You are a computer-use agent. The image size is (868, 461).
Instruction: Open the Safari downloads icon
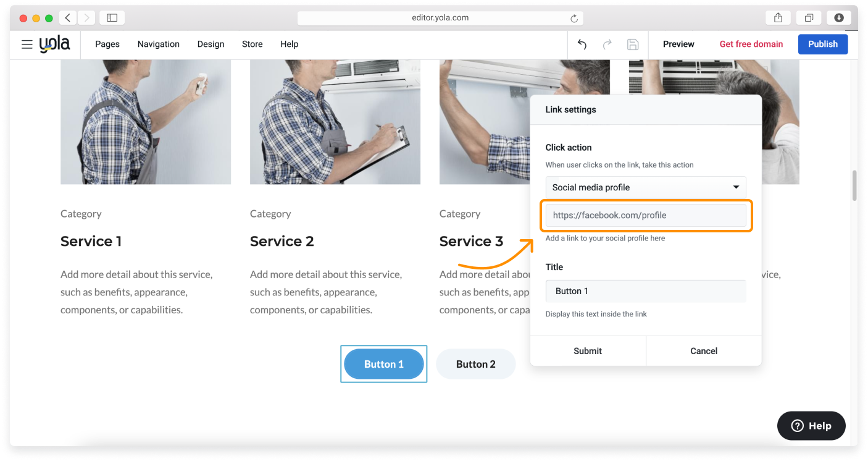tap(839, 18)
